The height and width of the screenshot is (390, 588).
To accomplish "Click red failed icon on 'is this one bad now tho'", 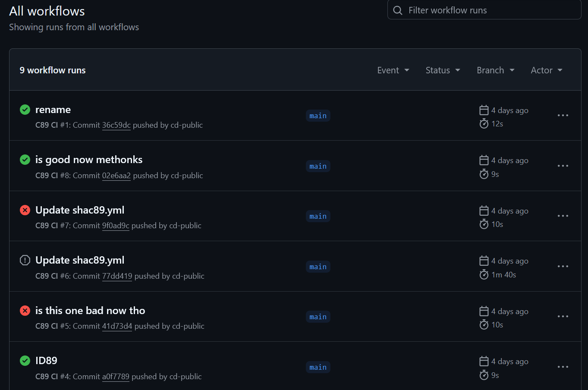I will pyautogui.click(x=25, y=311).
